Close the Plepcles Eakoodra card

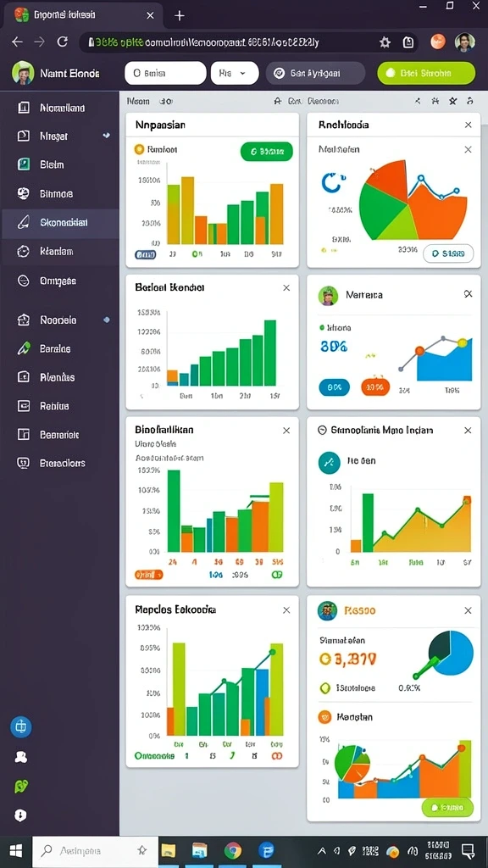[x=286, y=610]
